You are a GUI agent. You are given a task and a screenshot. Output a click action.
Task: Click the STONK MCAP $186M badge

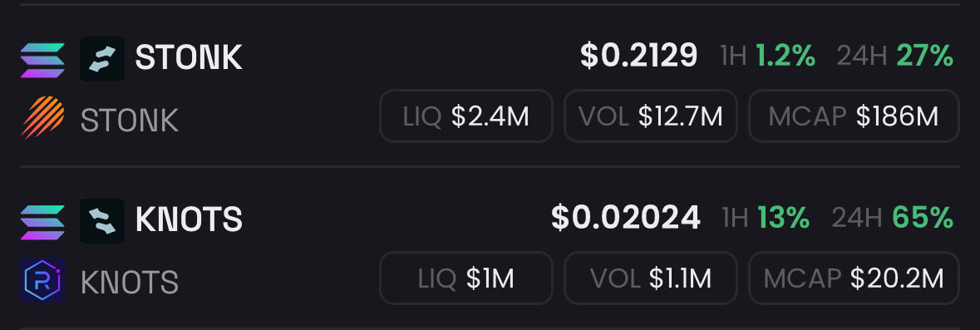(854, 116)
